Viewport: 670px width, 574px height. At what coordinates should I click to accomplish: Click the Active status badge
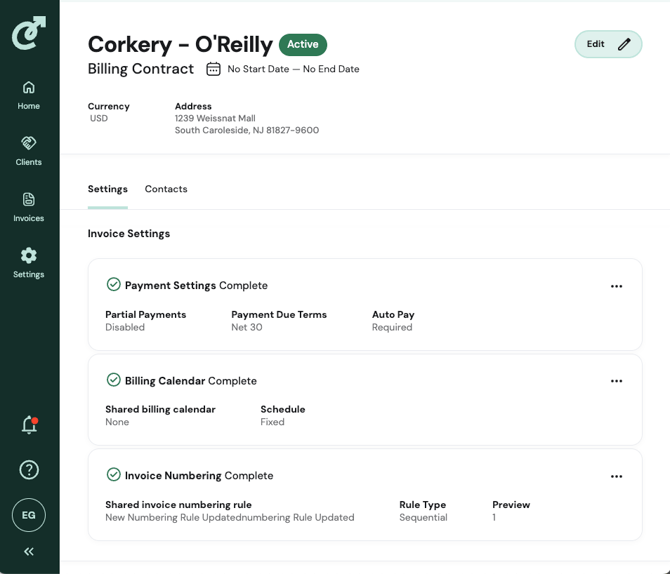[303, 44]
